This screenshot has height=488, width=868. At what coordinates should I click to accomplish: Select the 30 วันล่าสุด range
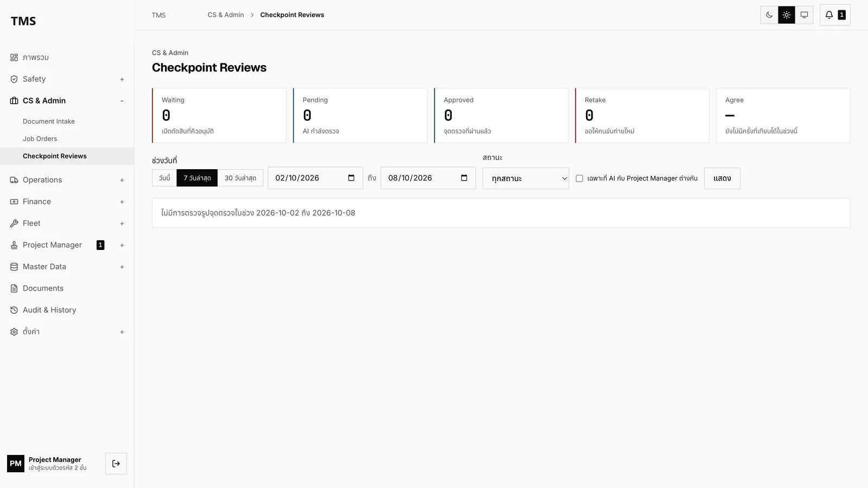tap(240, 178)
